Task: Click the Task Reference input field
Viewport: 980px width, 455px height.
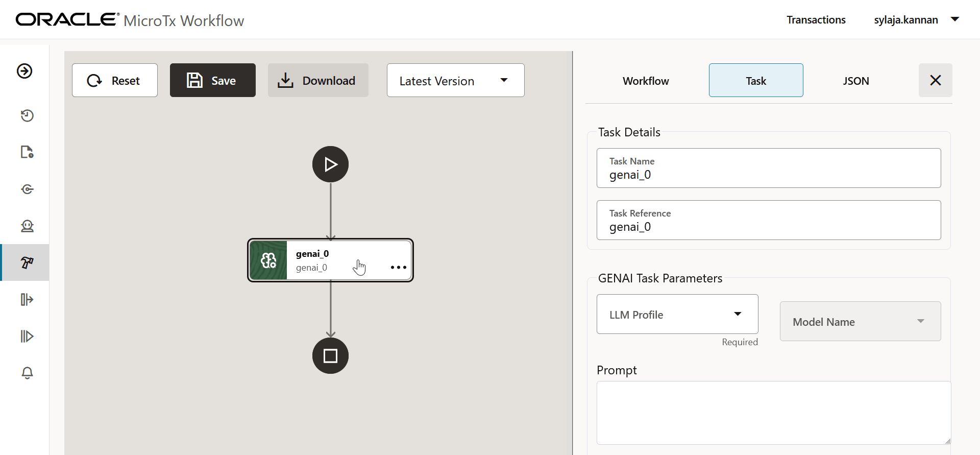Action: 769,220
